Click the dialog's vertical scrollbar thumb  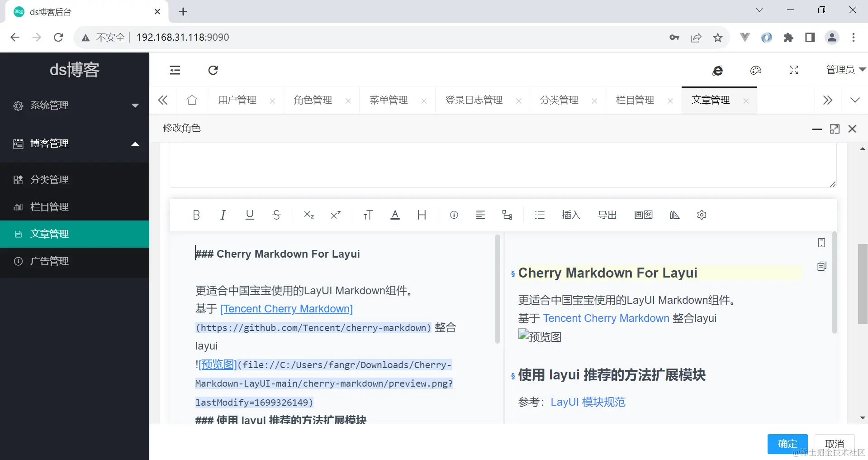(x=863, y=284)
